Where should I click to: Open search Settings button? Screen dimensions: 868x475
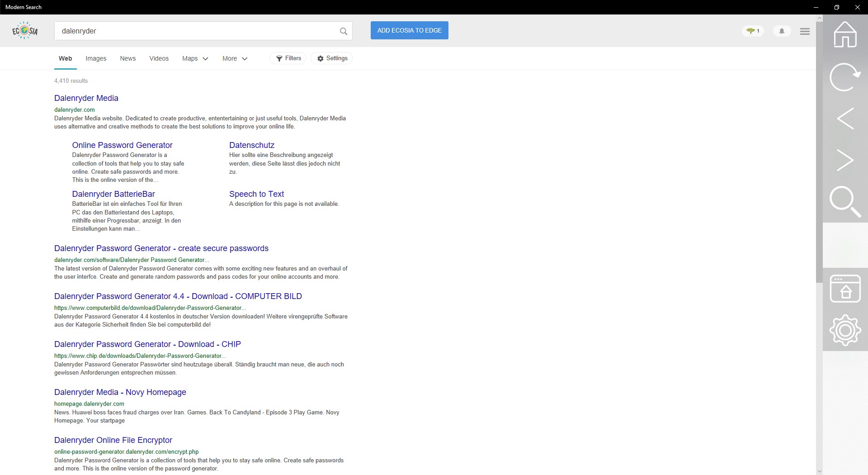pyautogui.click(x=332, y=58)
